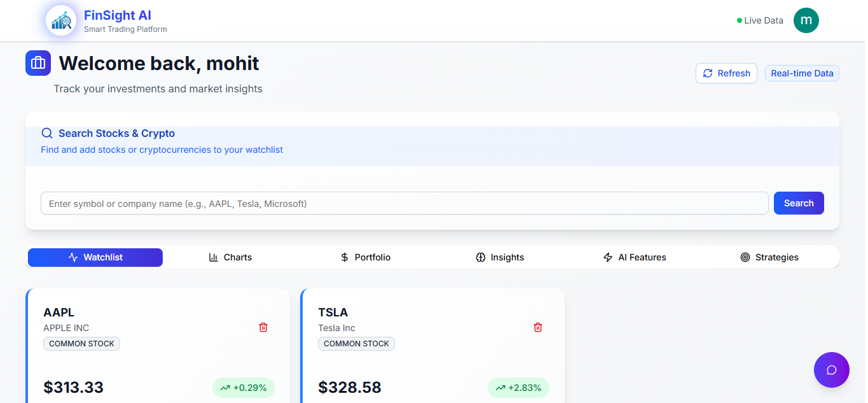
Task: Click the Search Stocks & Crypto heading
Action: (116, 134)
